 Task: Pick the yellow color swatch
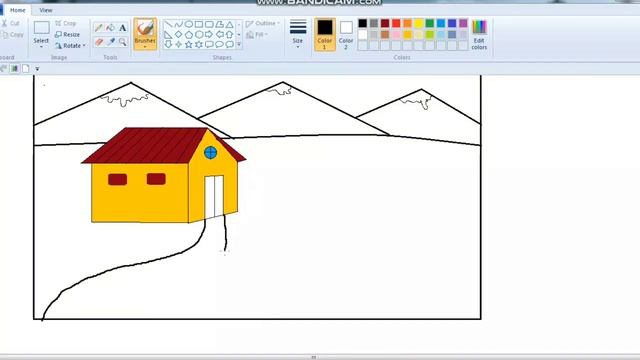[419, 23]
